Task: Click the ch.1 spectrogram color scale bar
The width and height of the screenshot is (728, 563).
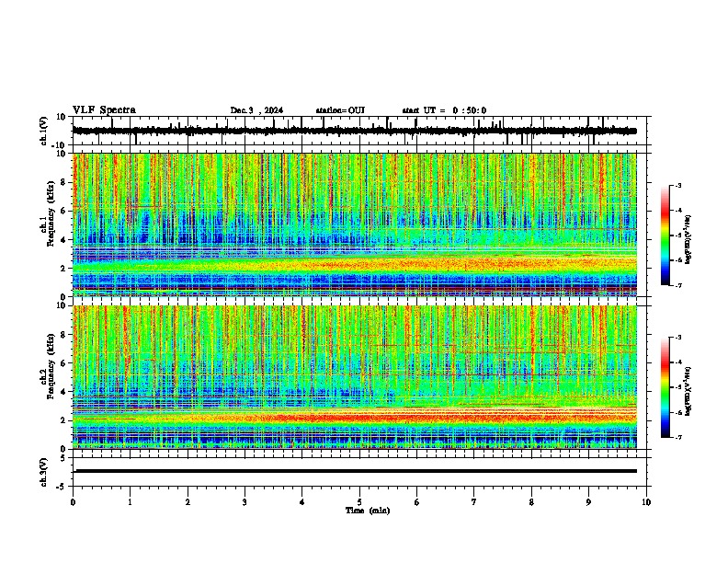Action: click(x=665, y=236)
